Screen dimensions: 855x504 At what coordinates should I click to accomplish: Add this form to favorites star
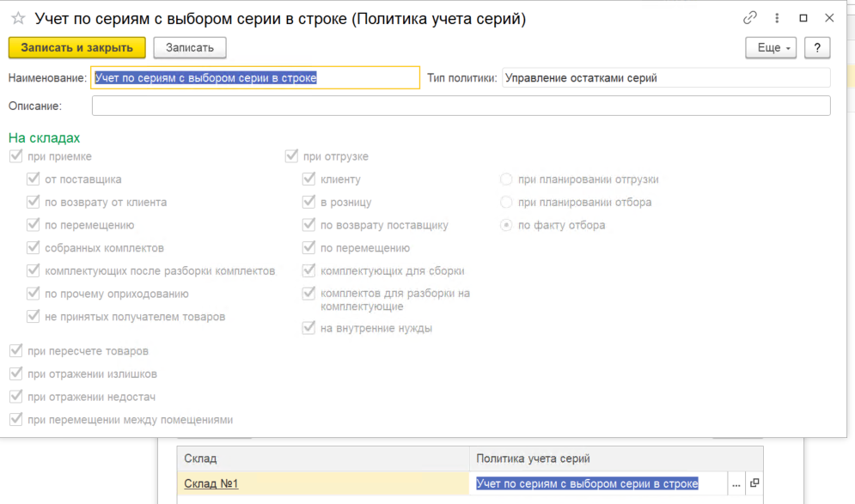click(x=17, y=18)
